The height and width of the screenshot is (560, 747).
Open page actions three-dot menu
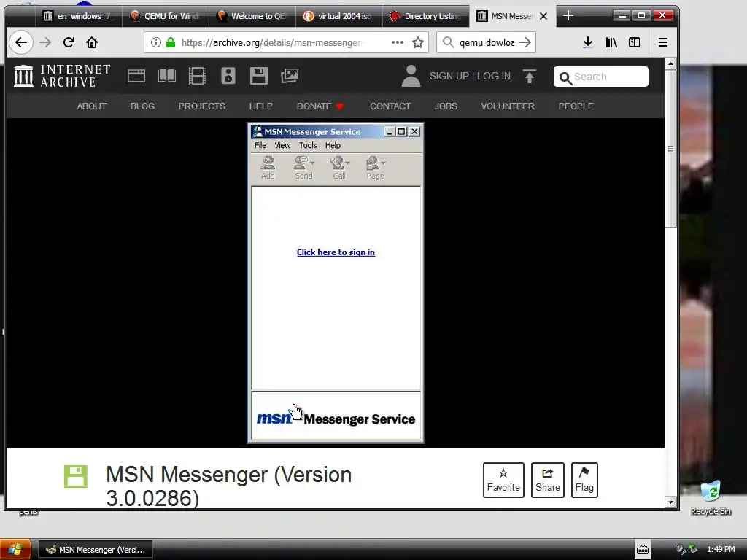coord(398,42)
